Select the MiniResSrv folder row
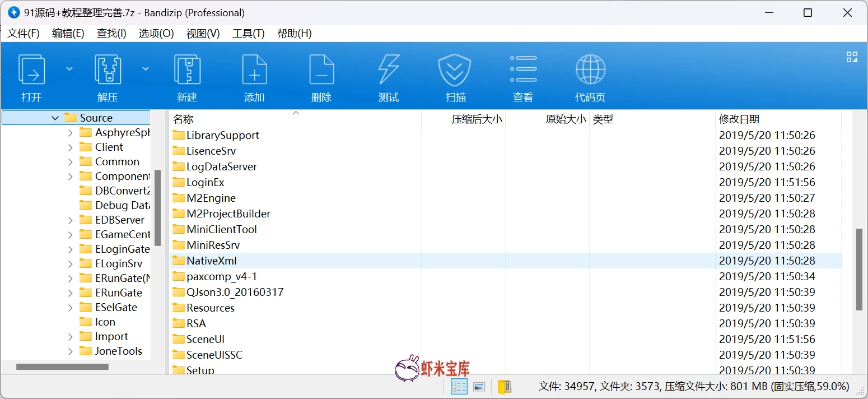Screen dimensions: 868x399 click(x=505, y=245)
